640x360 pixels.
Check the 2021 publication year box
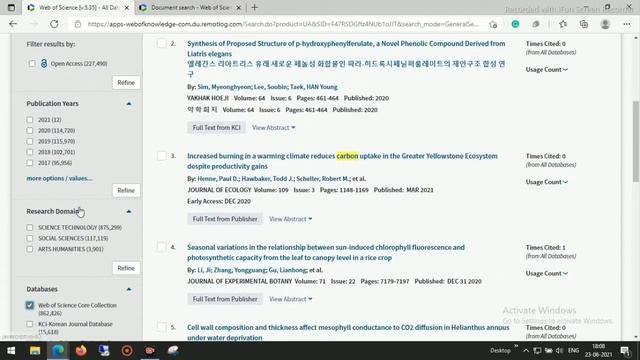click(30, 120)
